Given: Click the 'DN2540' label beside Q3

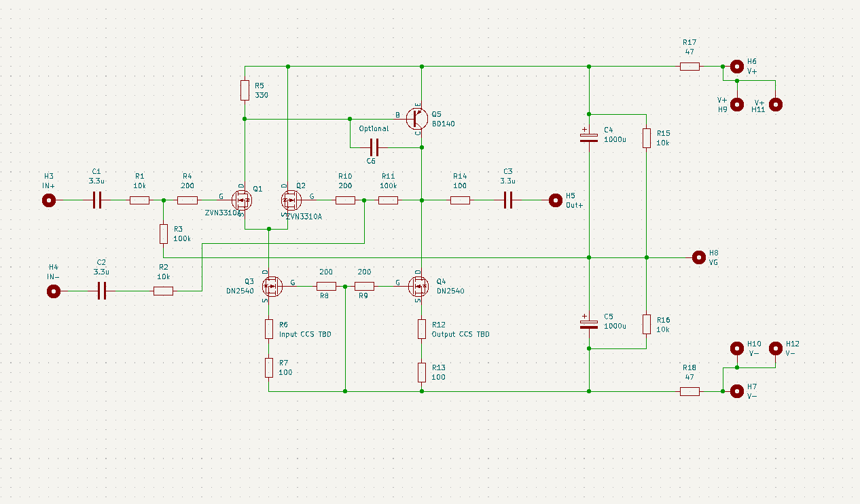Looking at the screenshot, I should point(240,291).
